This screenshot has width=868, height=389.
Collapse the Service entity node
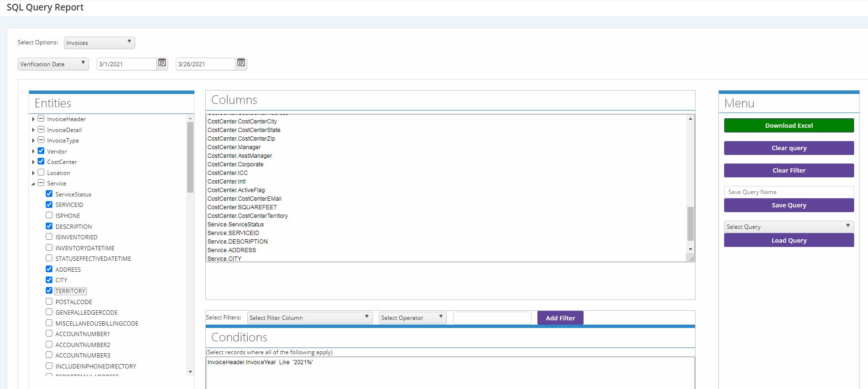(x=33, y=184)
